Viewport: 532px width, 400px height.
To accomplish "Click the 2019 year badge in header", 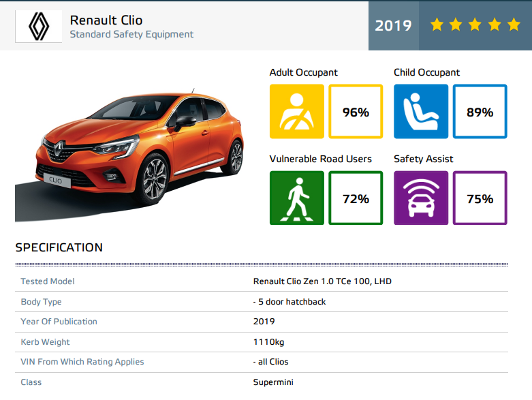I will [x=394, y=26].
